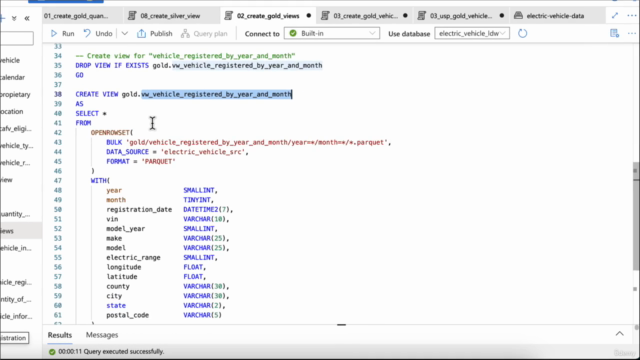
Task: Switch to 01_create_gold_quan tab
Action: tap(76, 16)
